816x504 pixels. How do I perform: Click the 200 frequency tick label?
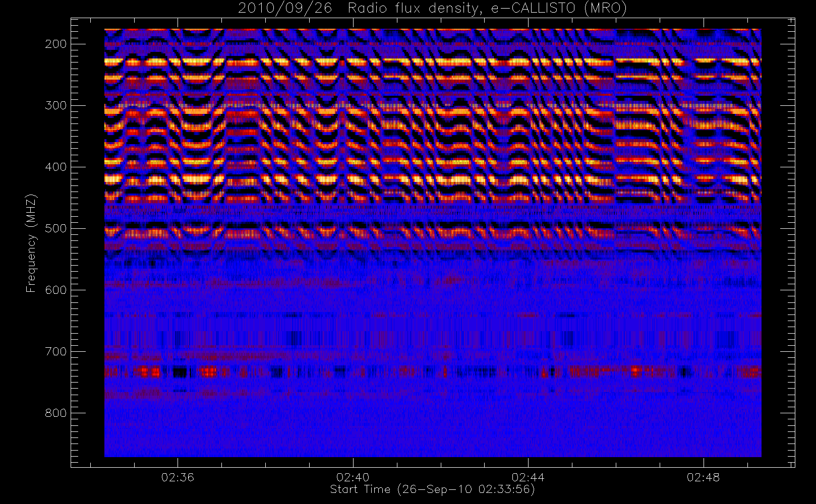pyautogui.click(x=56, y=44)
